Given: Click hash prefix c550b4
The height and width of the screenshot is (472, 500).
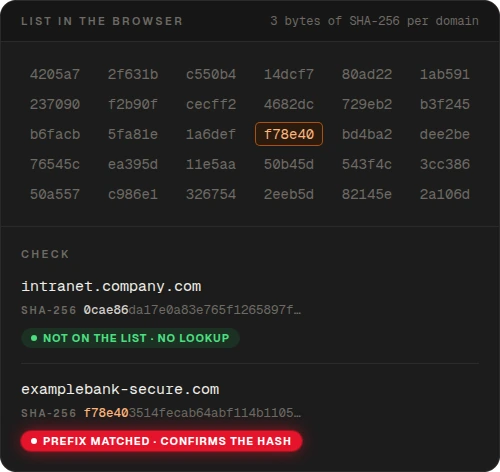Looking at the screenshot, I should point(211,74).
